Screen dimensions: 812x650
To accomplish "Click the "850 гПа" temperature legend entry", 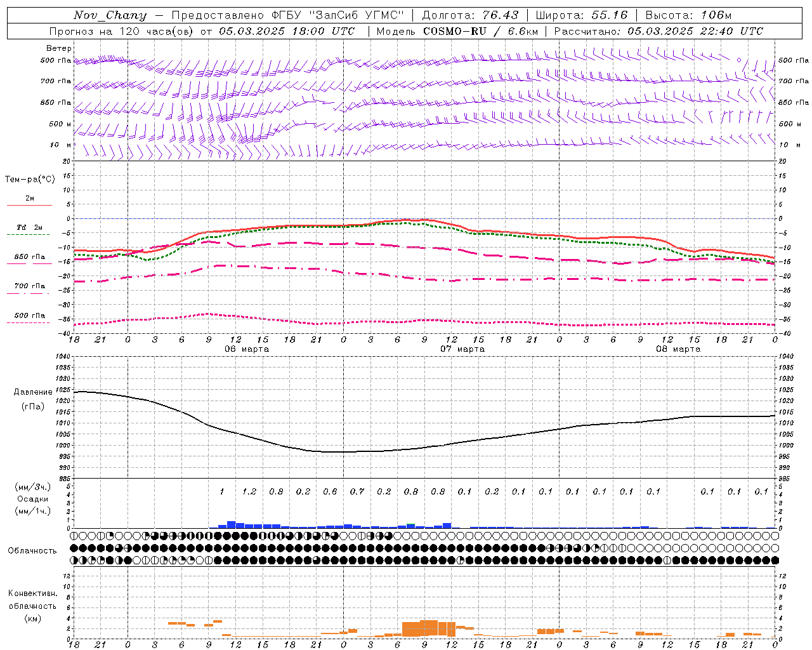I will [29, 257].
